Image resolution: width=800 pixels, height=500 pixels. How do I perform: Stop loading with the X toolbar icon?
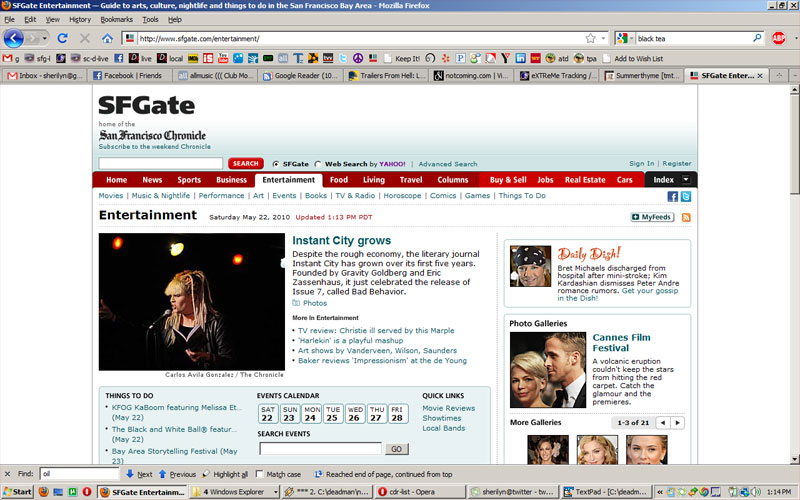pos(85,38)
